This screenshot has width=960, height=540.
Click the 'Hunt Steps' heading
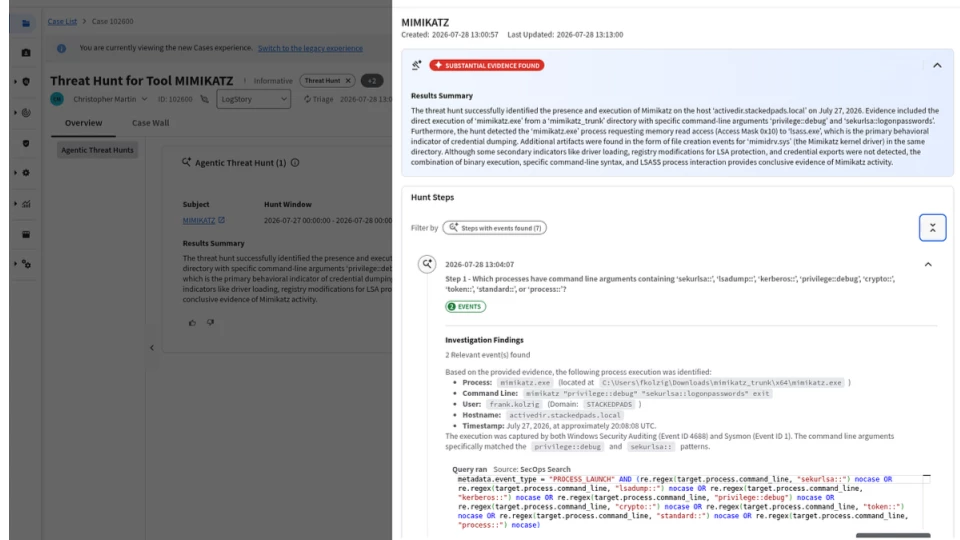coord(432,197)
